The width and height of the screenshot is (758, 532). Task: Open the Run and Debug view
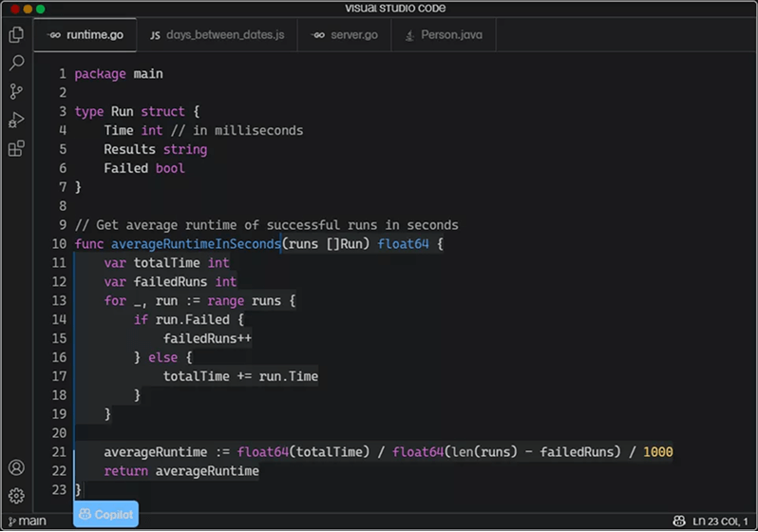(x=16, y=121)
